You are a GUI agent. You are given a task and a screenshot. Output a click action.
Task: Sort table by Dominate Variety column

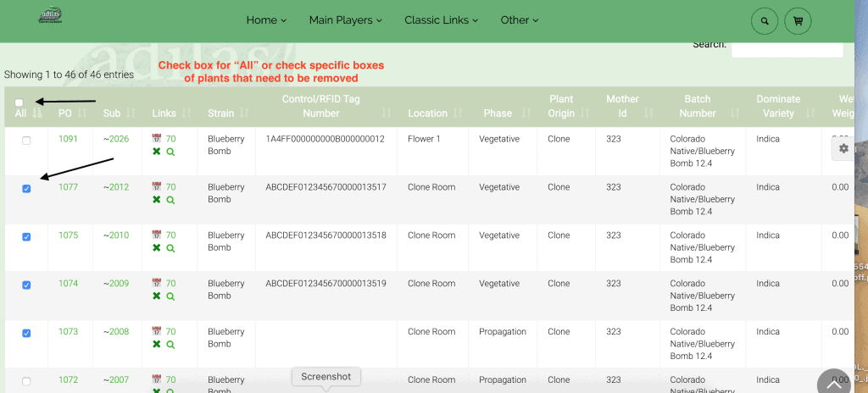pyautogui.click(x=783, y=106)
